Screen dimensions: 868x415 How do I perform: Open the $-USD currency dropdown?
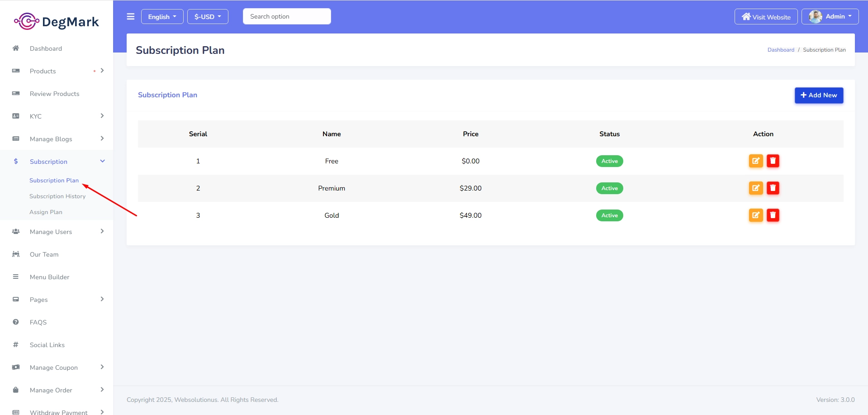tap(208, 17)
